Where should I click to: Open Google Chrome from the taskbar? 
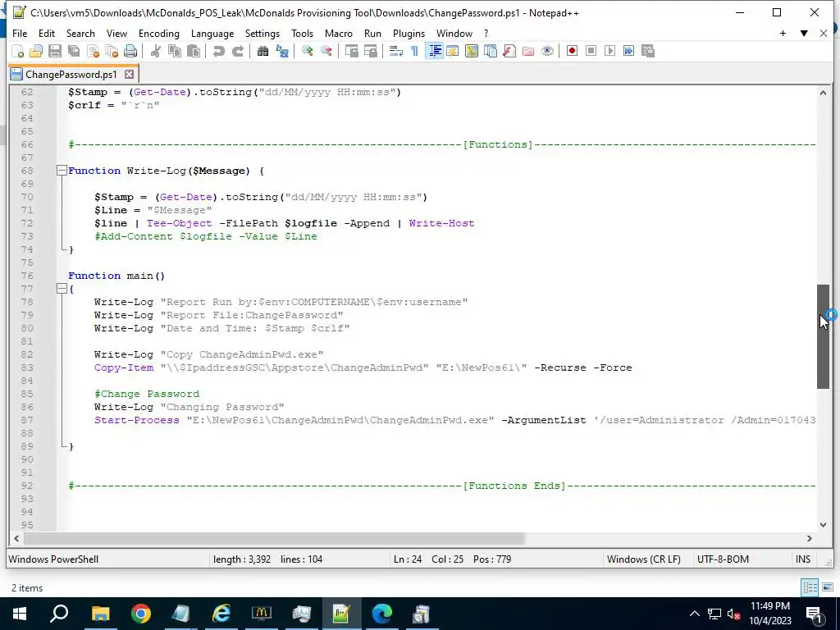click(x=140, y=614)
